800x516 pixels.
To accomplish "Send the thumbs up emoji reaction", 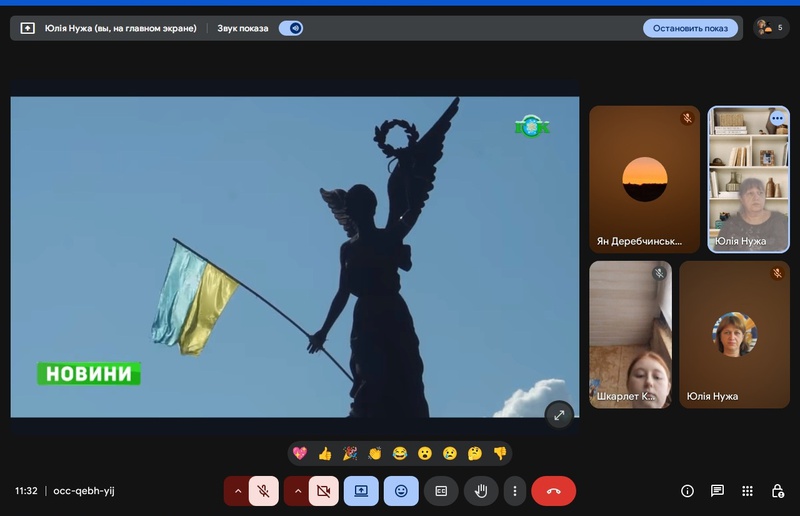I will pos(325,453).
